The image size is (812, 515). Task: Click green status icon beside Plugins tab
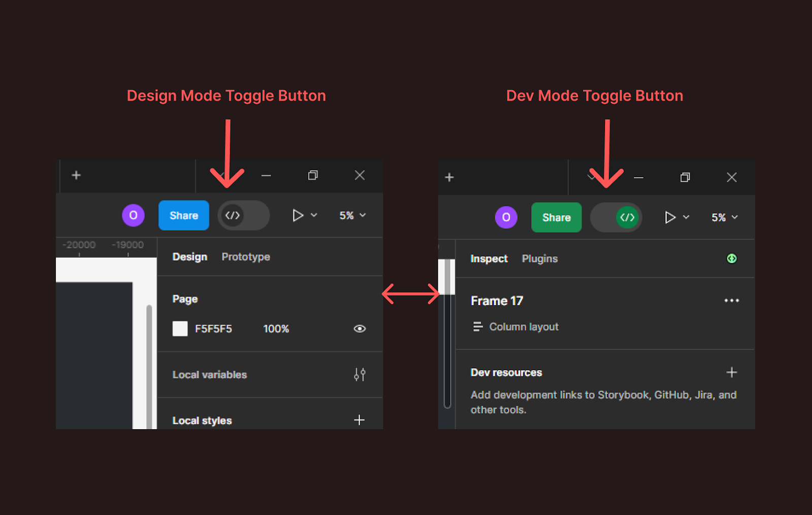point(731,259)
